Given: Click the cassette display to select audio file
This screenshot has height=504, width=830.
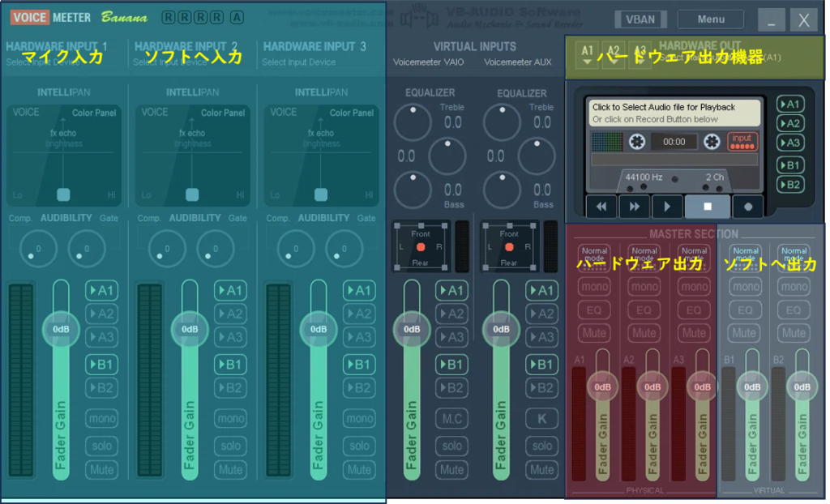Looking at the screenshot, I should tap(674, 113).
